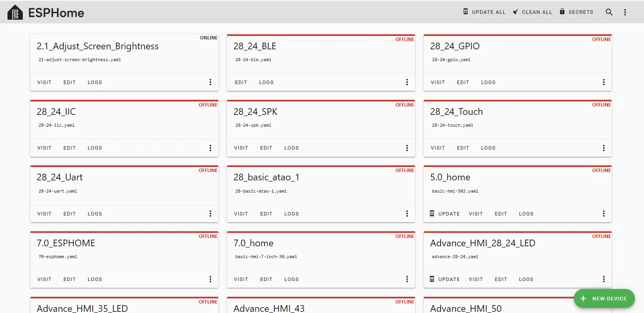Click the Clean All broom icon
The image size is (644, 313).
tap(516, 12)
